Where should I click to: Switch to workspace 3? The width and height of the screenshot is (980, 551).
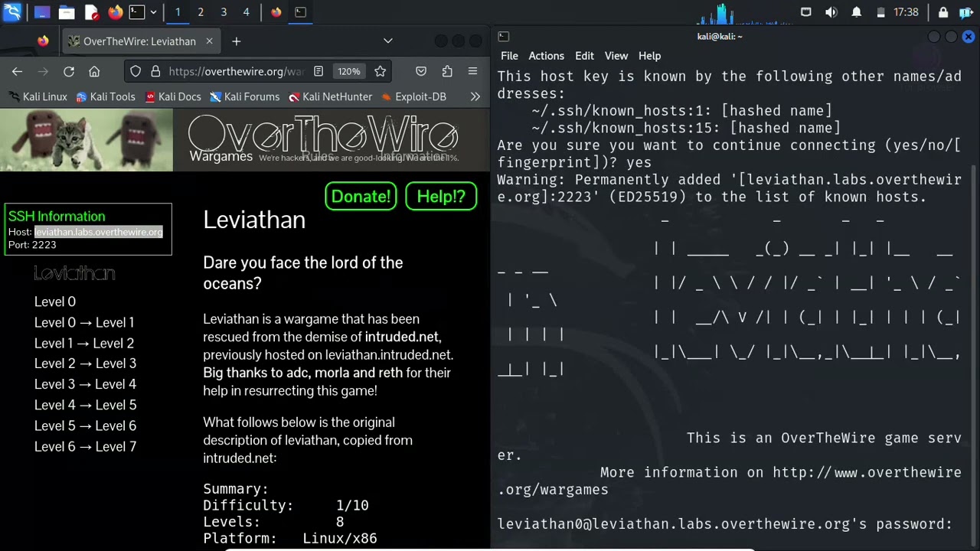(x=224, y=12)
